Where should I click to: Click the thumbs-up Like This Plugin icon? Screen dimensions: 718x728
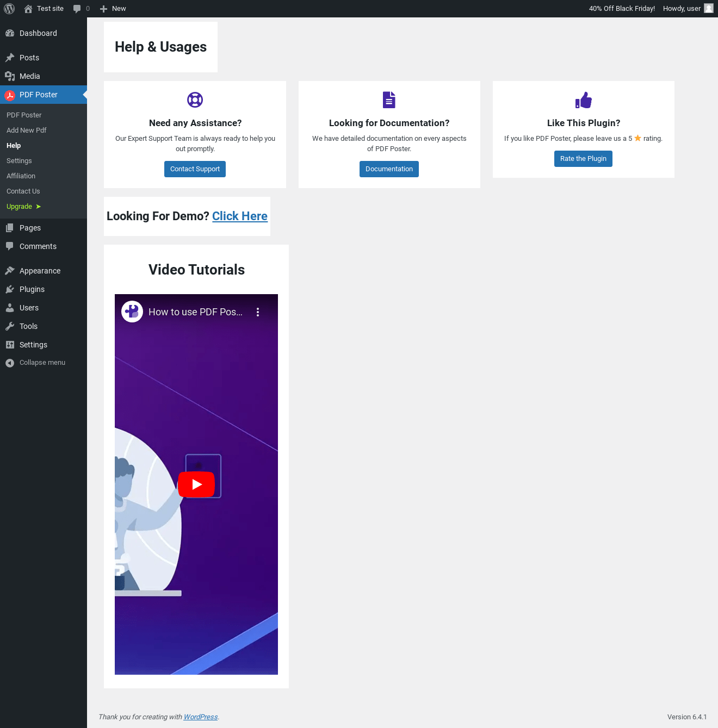pyautogui.click(x=584, y=100)
